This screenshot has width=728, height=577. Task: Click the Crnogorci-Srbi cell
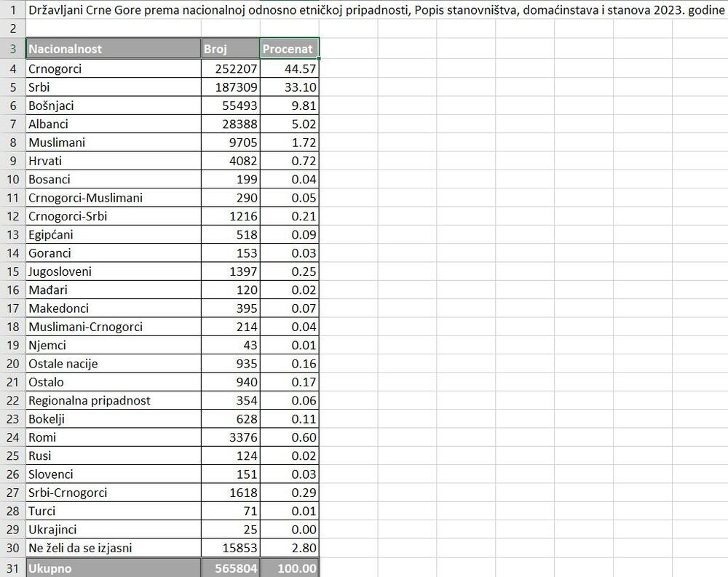click(x=113, y=216)
